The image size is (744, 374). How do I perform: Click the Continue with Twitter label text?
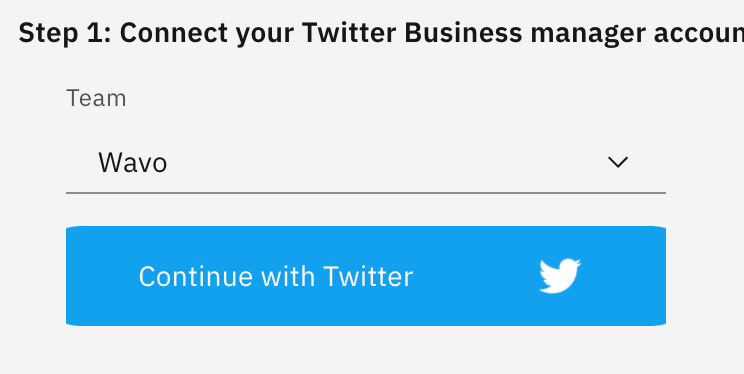tap(276, 276)
